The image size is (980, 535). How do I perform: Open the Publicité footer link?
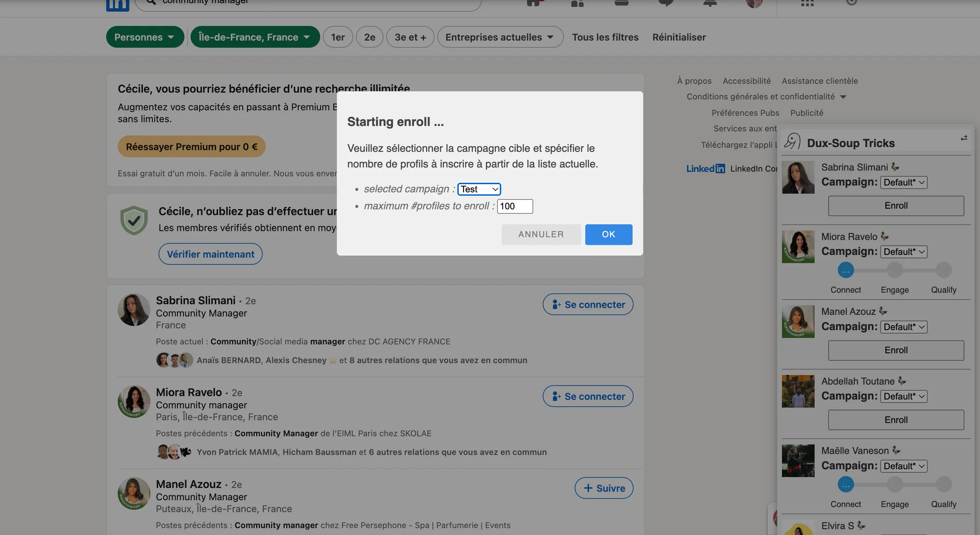pyautogui.click(x=807, y=113)
